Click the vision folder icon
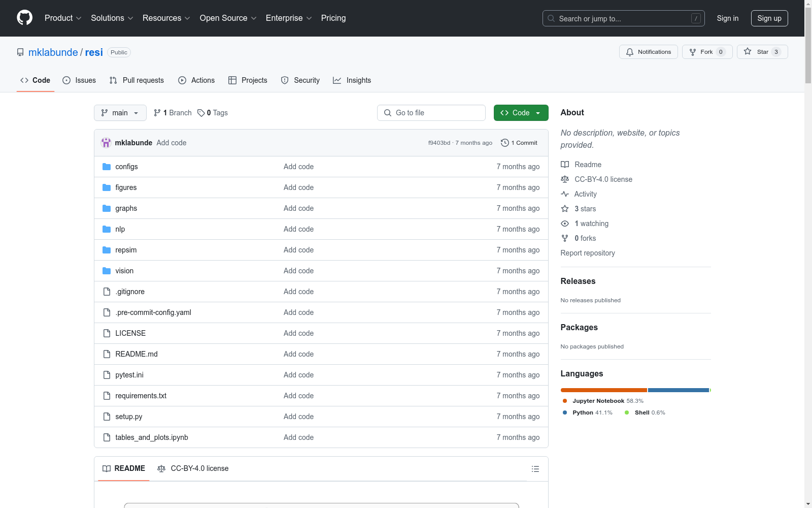 click(x=107, y=271)
